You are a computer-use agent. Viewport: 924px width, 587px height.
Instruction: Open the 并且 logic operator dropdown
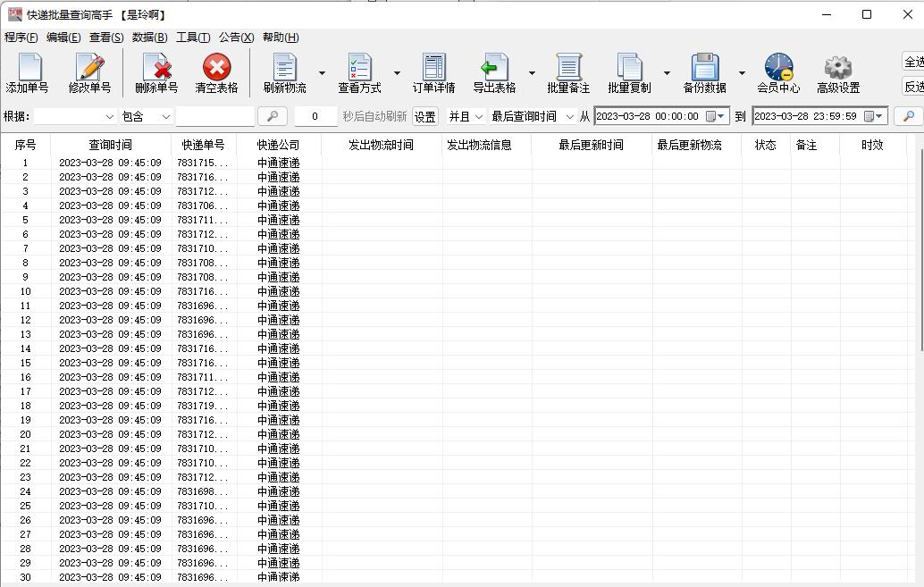[x=466, y=116]
